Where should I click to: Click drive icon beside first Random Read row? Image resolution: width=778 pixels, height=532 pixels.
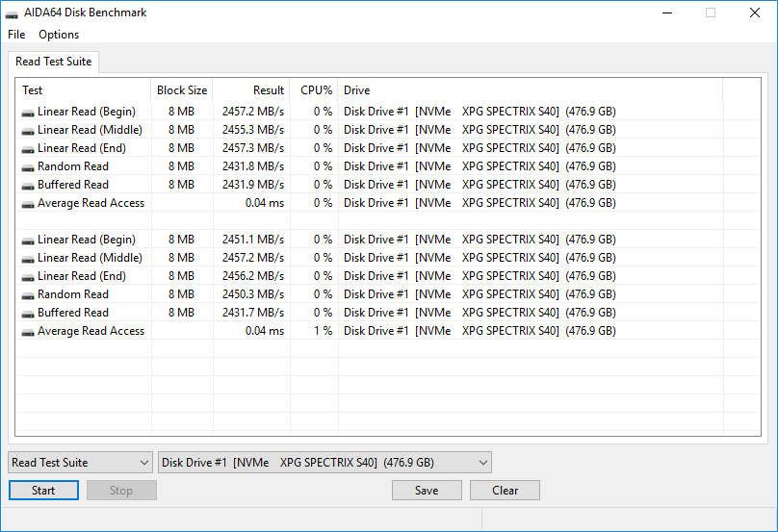point(28,166)
